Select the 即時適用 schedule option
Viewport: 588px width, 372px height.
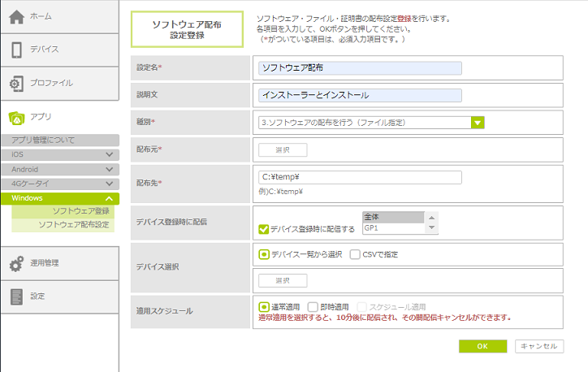point(313,307)
